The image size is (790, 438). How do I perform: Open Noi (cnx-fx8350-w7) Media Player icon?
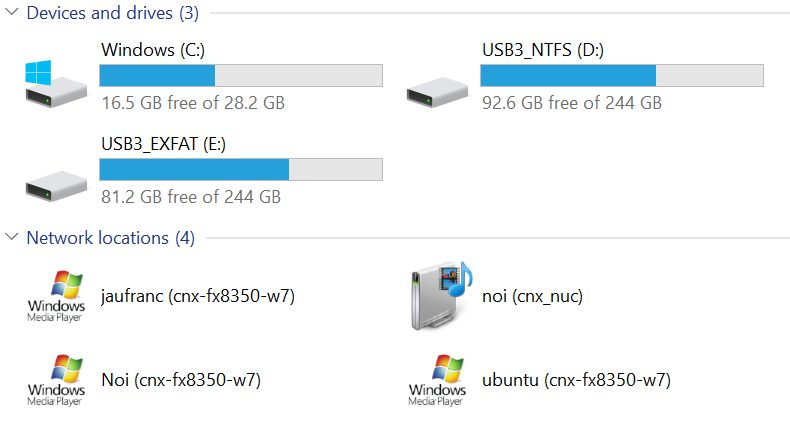point(56,380)
